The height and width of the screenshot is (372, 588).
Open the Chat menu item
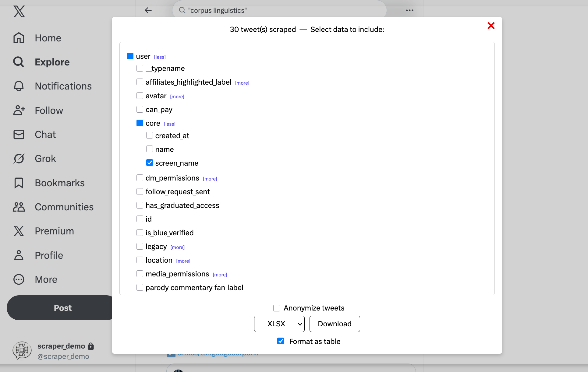[45, 135]
